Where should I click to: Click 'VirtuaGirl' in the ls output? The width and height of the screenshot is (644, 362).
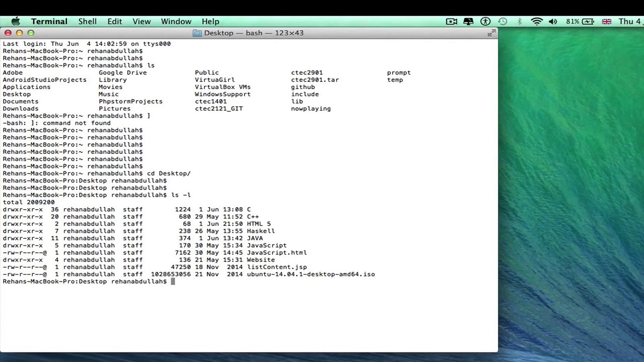pyautogui.click(x=215, y=80)
